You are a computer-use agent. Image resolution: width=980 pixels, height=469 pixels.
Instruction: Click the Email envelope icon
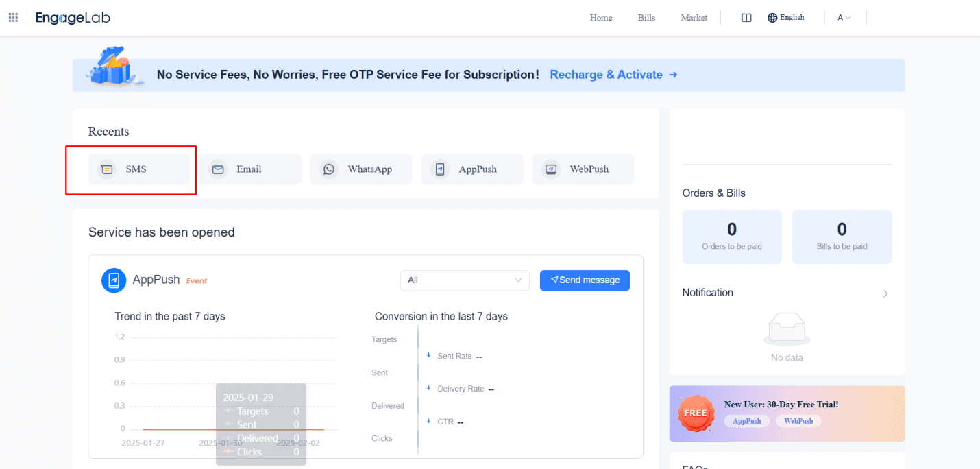tap(218, 169)
